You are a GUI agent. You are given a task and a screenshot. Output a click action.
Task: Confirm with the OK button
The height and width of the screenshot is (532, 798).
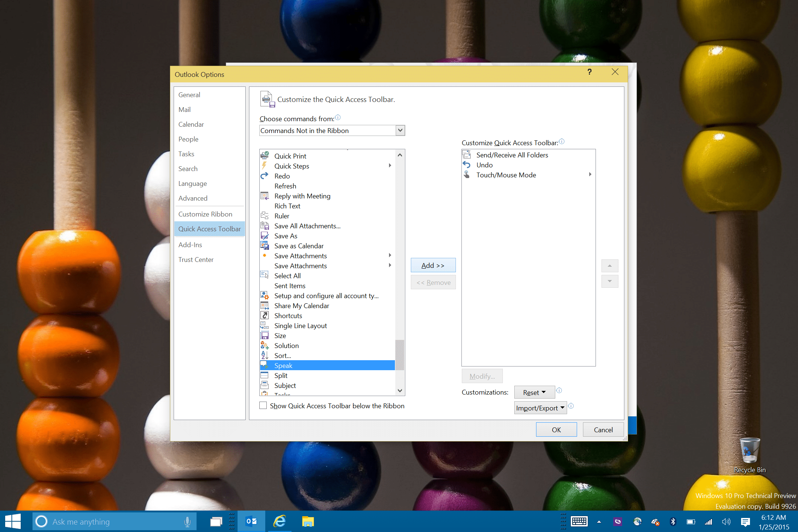556,430
